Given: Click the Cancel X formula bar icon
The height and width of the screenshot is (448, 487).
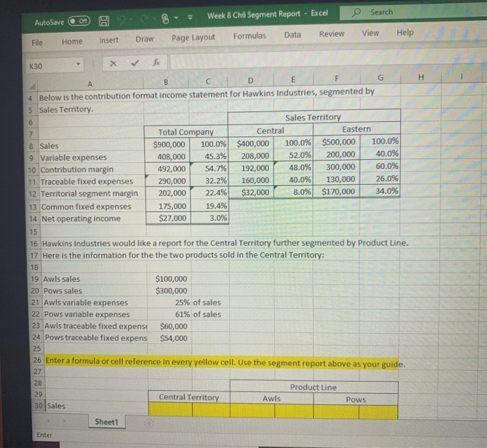Looking at the screenshot, I should (x=113, y=63).
